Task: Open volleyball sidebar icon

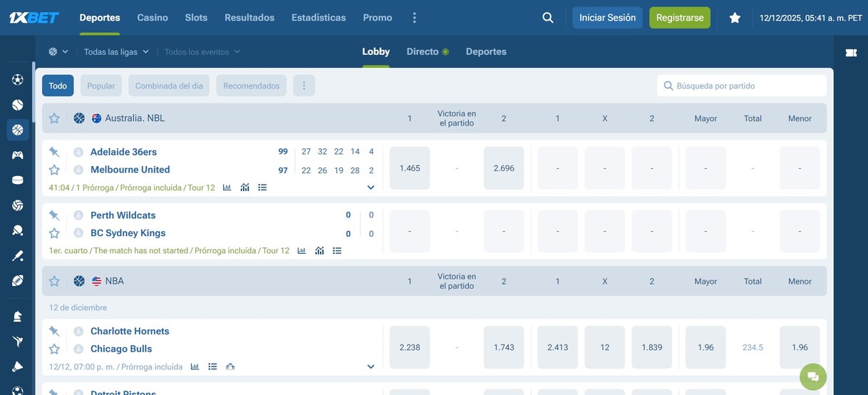Action: point(17,205)
